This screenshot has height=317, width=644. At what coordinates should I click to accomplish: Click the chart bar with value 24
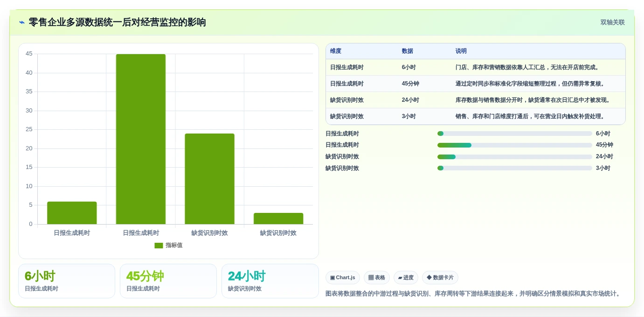210,179
